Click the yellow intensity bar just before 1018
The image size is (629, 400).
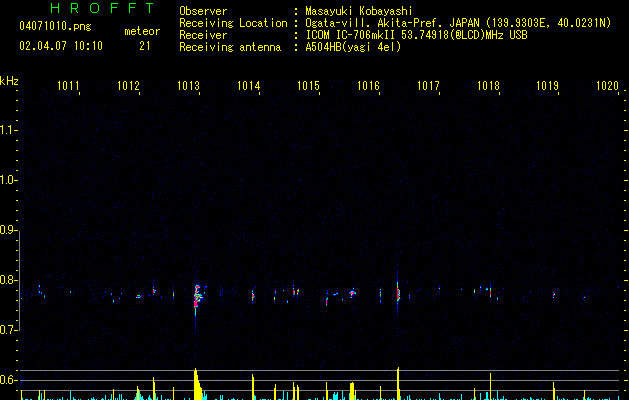(490, 386)
